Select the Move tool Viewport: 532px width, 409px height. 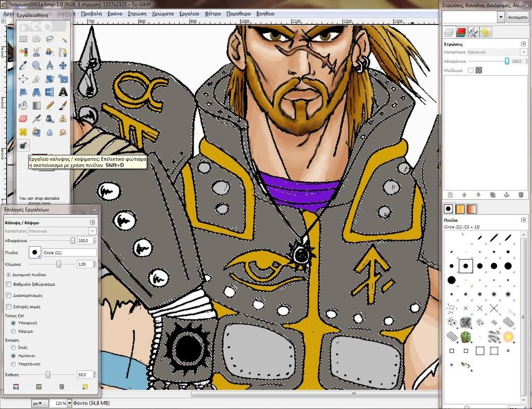click(x=63, y=65)
